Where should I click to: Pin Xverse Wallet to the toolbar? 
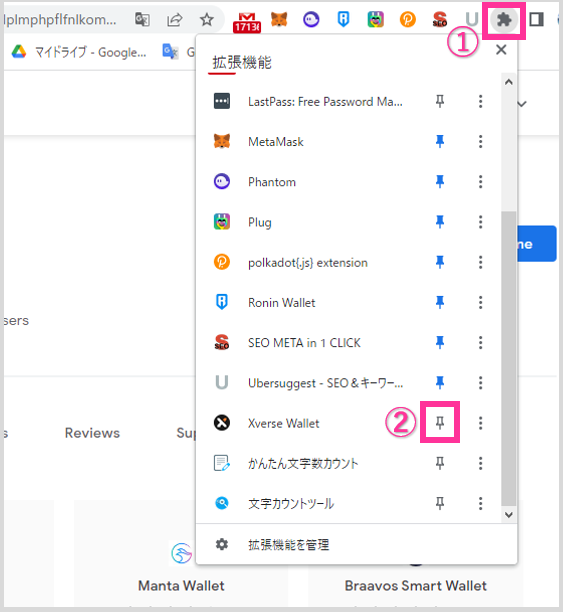pos(440,422)
